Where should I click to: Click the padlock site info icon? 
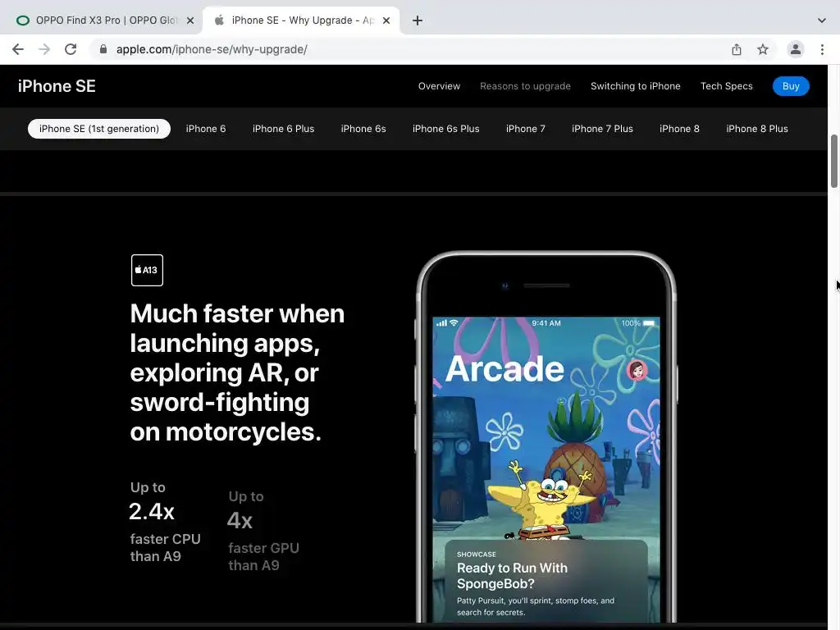pos(103,49)
